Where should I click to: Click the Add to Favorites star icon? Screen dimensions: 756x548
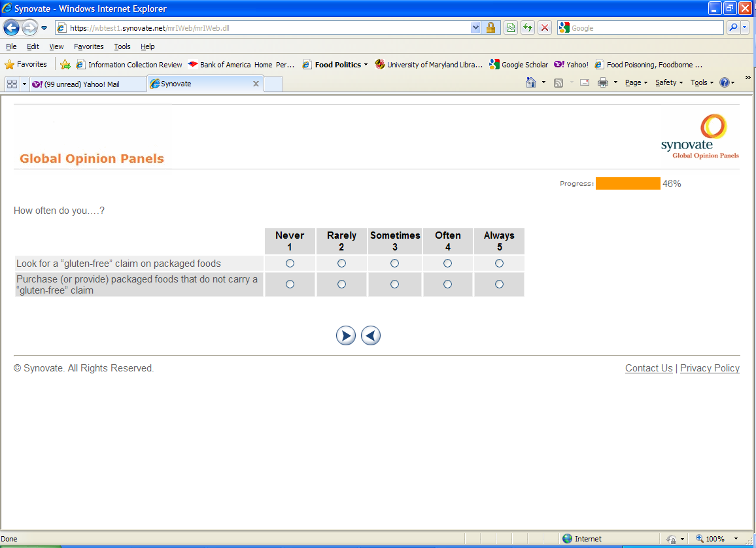pyautogui.click(x=65, y=65)
